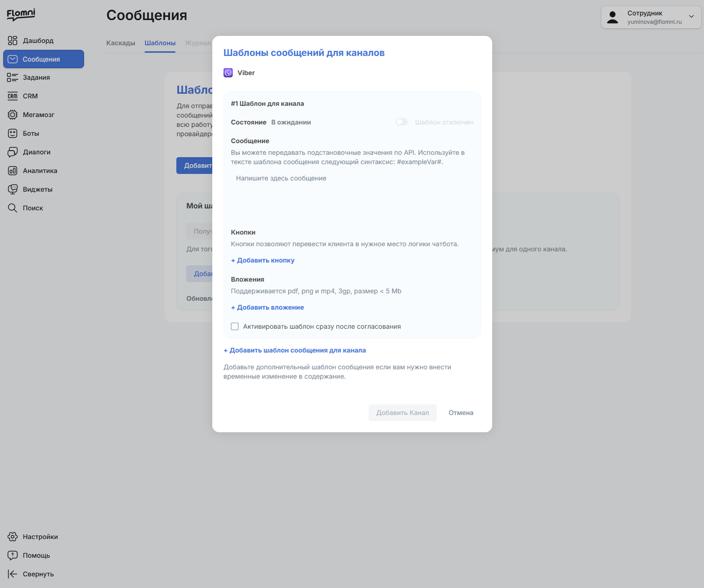Screen dimensions: 704x588
Task: Collapse sidebar with Свернуть
Action: tap(31, 574)
